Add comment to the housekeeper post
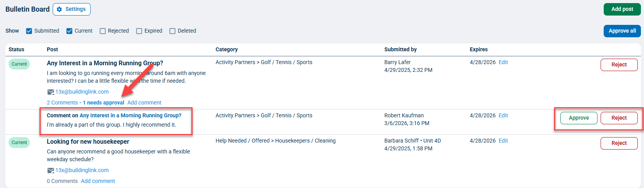The width and height of the screenshot is (644, 188). tap(98, 181)
